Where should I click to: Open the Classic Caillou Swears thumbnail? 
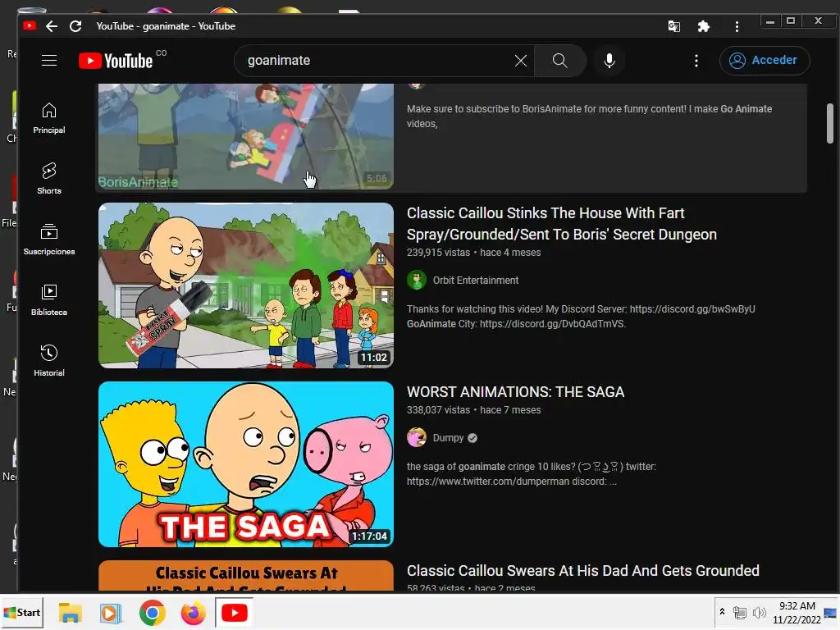pos(246,576)
